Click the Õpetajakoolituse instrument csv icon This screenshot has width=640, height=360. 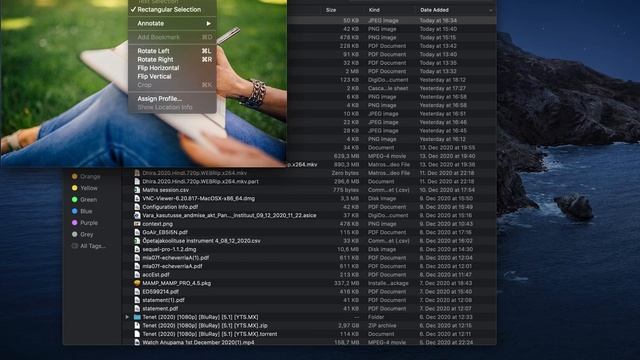pos(137,241)
